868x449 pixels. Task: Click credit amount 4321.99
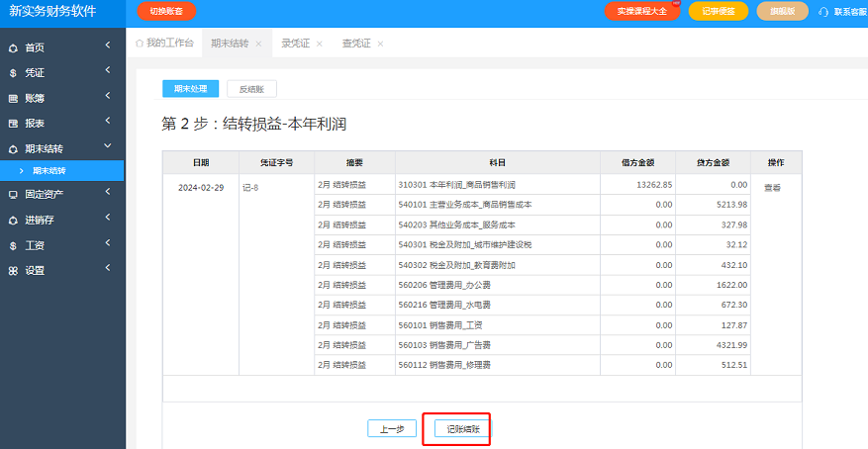pos(731,345)
